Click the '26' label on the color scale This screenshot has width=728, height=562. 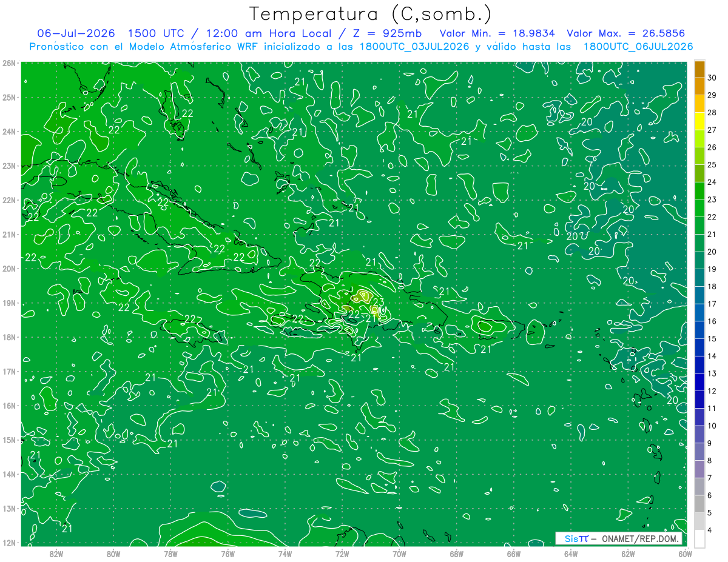(712, 147)
